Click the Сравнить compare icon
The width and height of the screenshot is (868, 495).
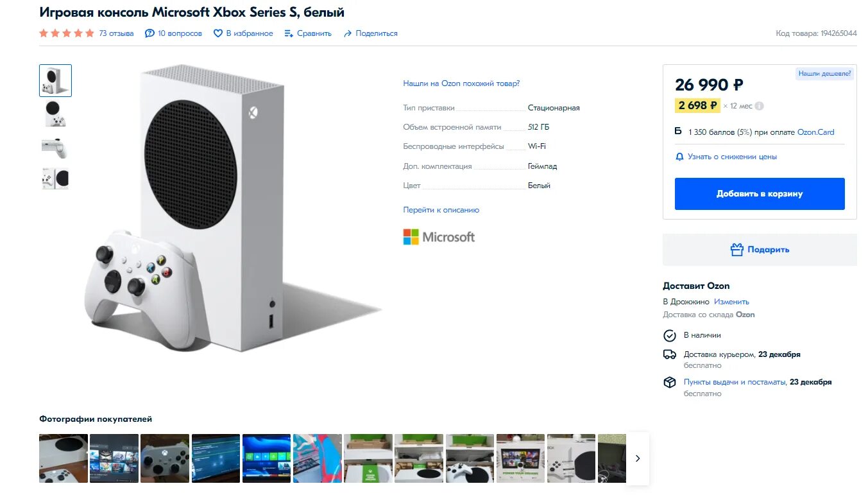point(289,33)
